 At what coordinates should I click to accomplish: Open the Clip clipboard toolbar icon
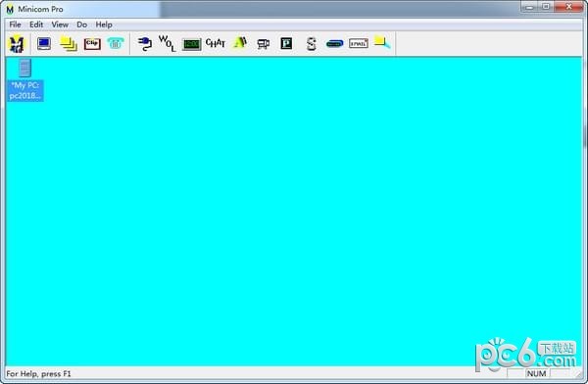[92, 44]
